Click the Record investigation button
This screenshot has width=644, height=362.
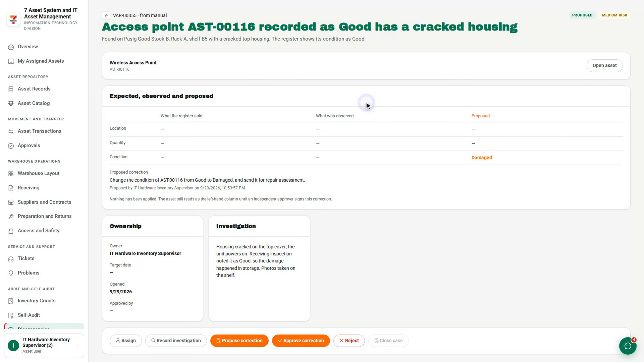(176, 341)
